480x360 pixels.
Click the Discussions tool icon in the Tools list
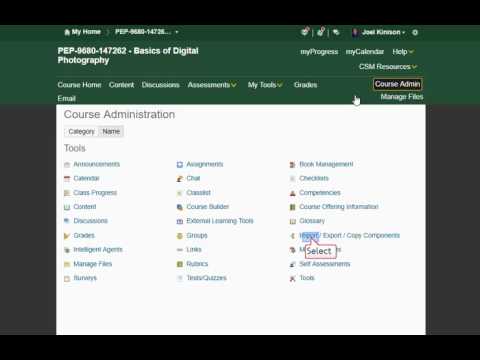[67, 221]
